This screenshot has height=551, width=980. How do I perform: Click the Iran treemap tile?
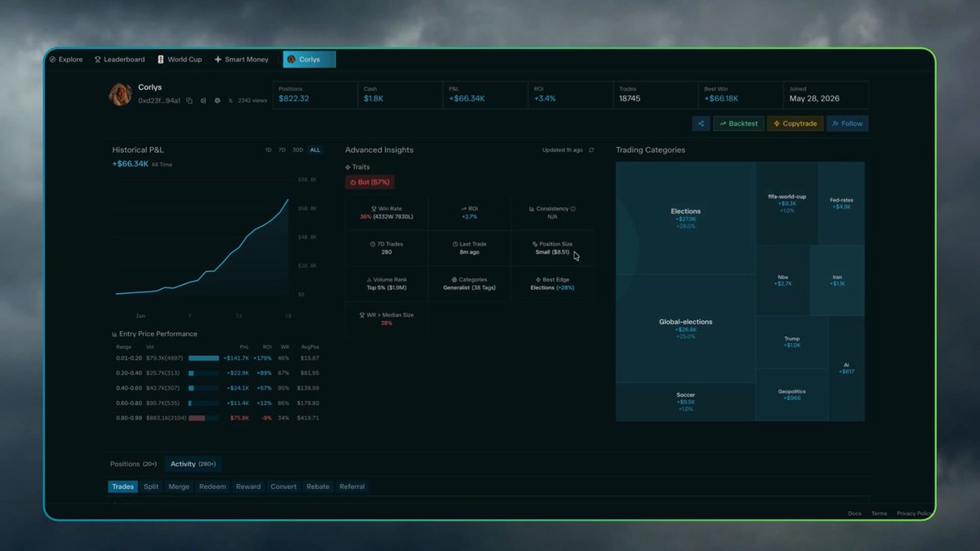pyautogui.click(x=837, y=280)
